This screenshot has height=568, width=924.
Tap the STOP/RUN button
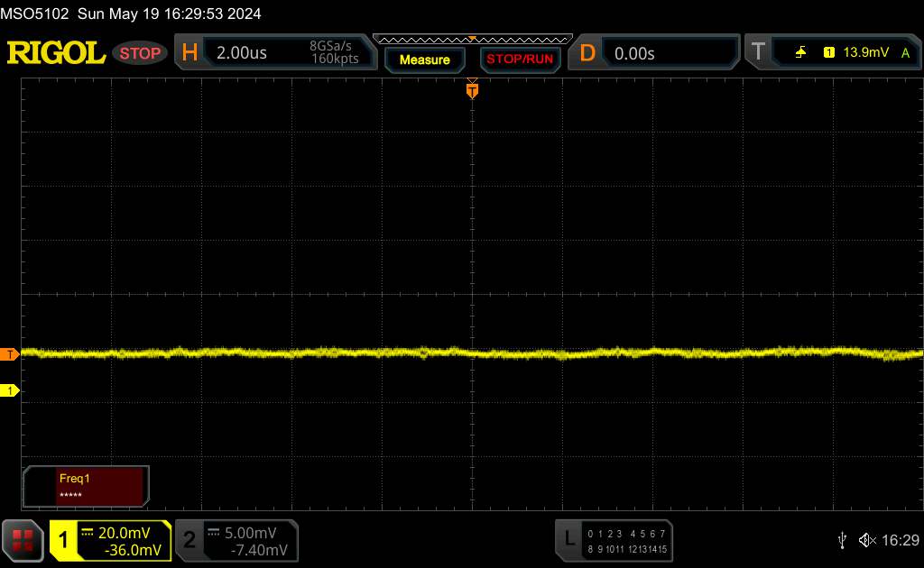coord(520,59)
